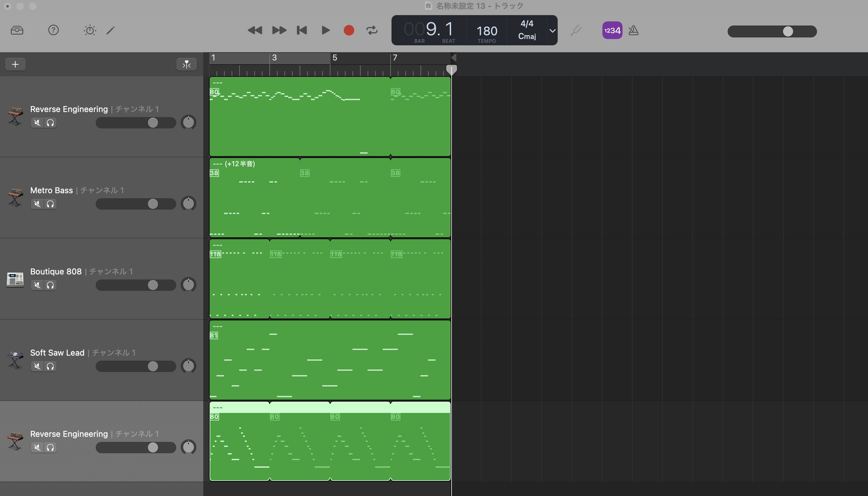Screen dimensions: 868x496
Task: Open the Library drawer icon
Action: pos(17,30)
